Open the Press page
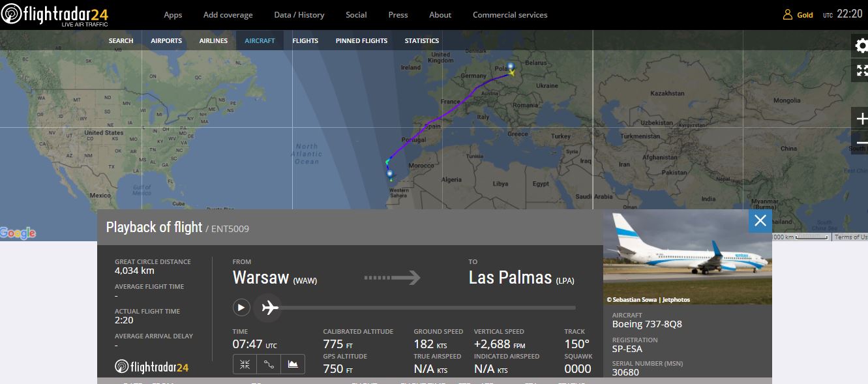This screenshot has height=384, width=868. pos(398,14)
